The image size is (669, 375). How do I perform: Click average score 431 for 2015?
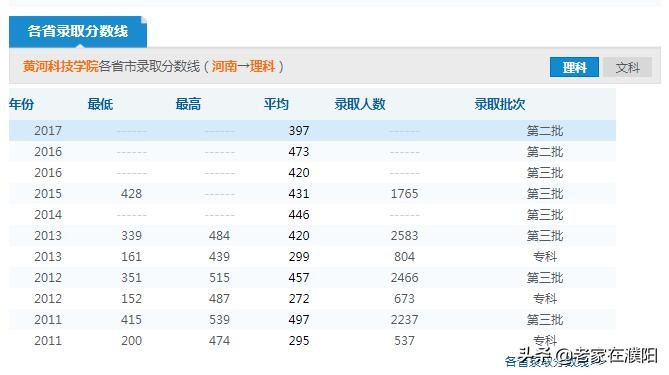(x=299, y=194)
